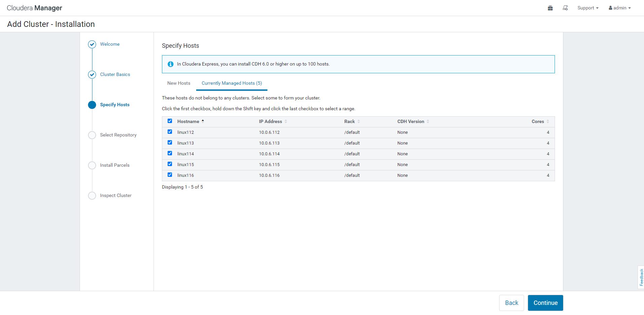The height and width of the screenshot is (315, 644).
Task: Open the Support dropdown menu
Action: tap(588, 8)
